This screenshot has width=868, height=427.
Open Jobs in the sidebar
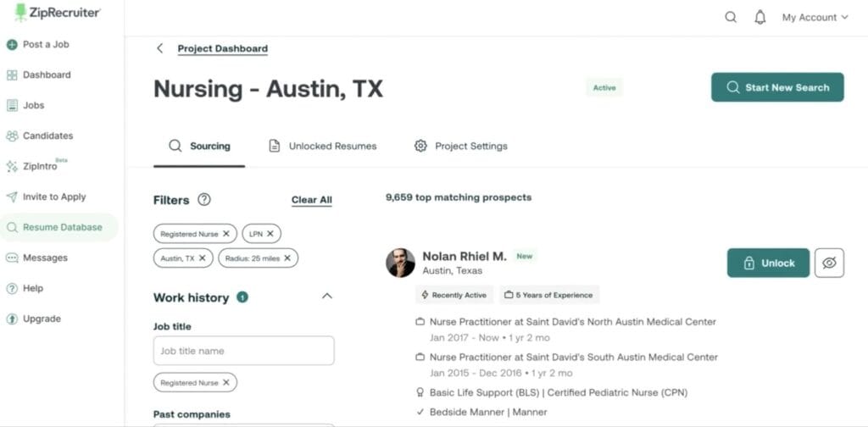[x=25, y=105]
